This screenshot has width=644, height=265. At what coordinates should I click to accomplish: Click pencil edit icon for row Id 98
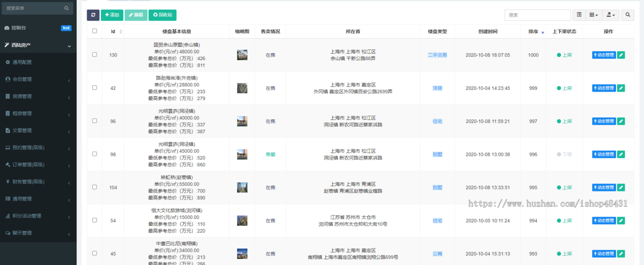pos(621,154)
